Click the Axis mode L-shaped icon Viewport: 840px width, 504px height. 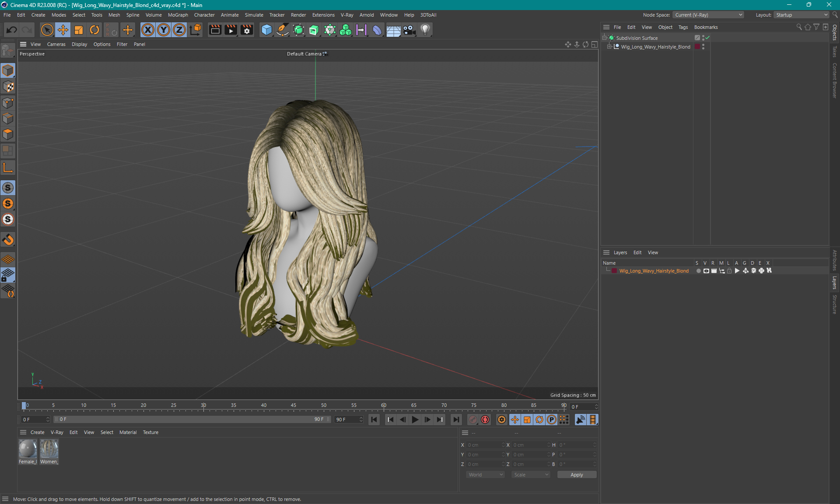click(8, 168)
